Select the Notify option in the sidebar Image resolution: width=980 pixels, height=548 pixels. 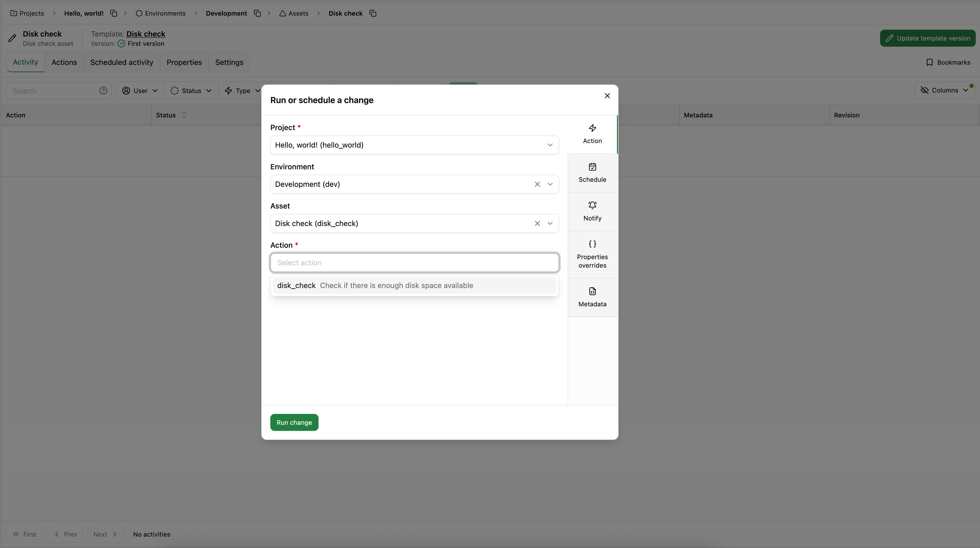point(592,211)
